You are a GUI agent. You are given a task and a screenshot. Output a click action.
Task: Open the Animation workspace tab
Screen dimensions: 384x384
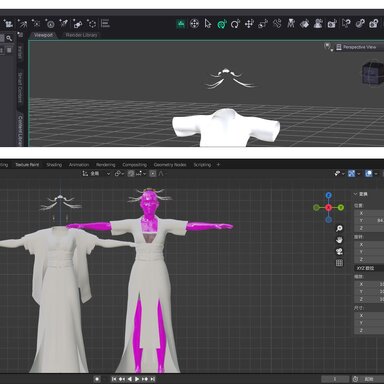pyautogui.click(x=79, y=165)
